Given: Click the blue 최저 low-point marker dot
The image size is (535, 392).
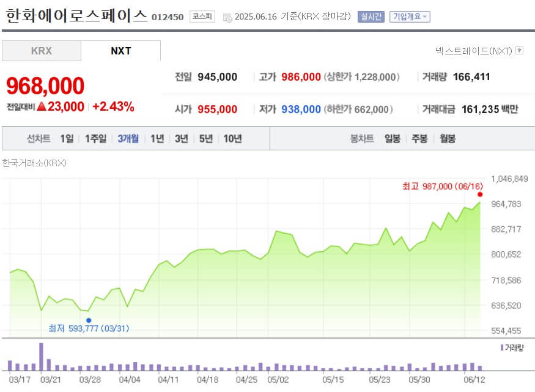Looking at the screenshot, I should pyautogui.click(x=89, y=320).
